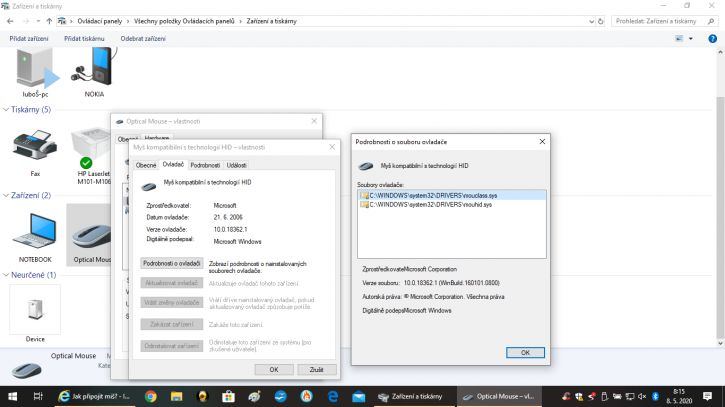Switch to Zařízení a tiskárny taskbar button
The height and width of the screenshot is (407, 725).
[413, 396]
